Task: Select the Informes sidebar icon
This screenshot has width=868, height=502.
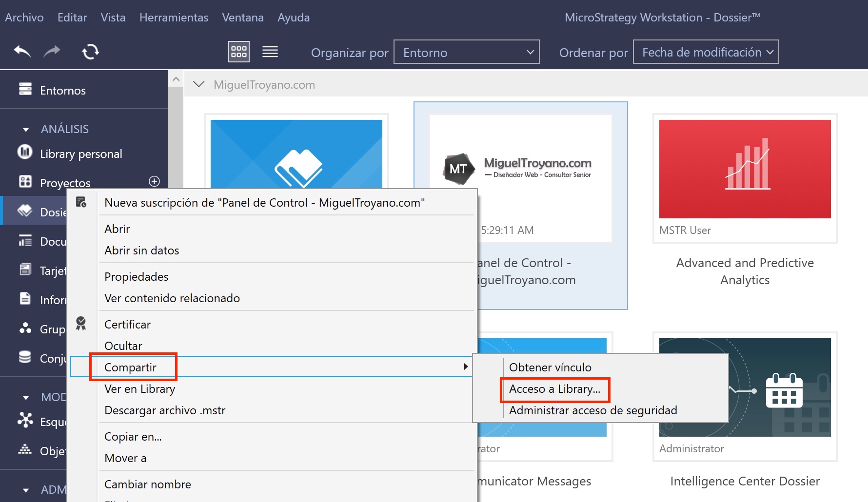Action: tap(25, 298)
